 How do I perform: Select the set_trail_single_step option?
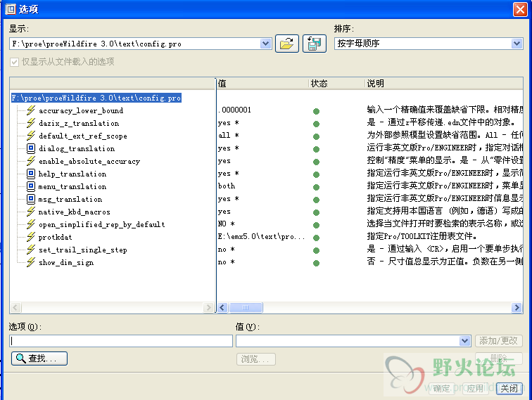[x=83, y=250]
